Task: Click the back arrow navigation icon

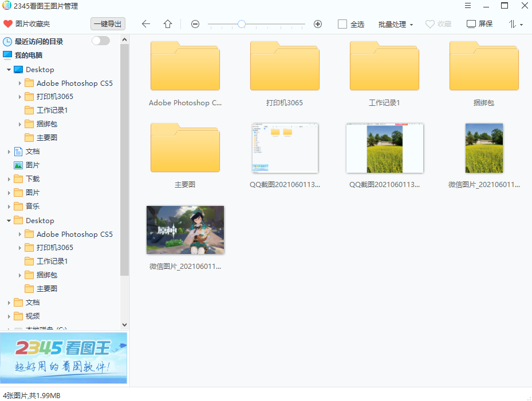Action: coord(146,24)
